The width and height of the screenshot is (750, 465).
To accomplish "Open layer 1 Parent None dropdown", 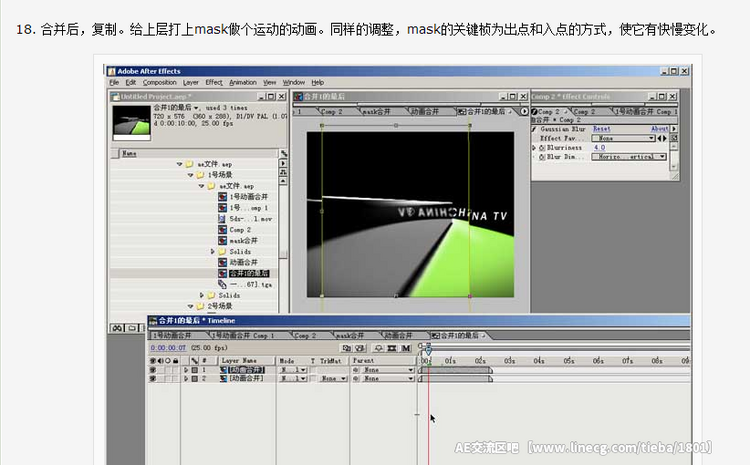I will pos(387,370).
